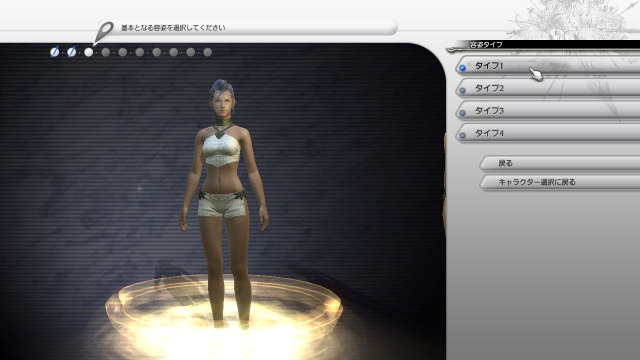Click the 容姿タイプ panel header
This screenshot has height=360, width=640.
[x=543, y=45]
